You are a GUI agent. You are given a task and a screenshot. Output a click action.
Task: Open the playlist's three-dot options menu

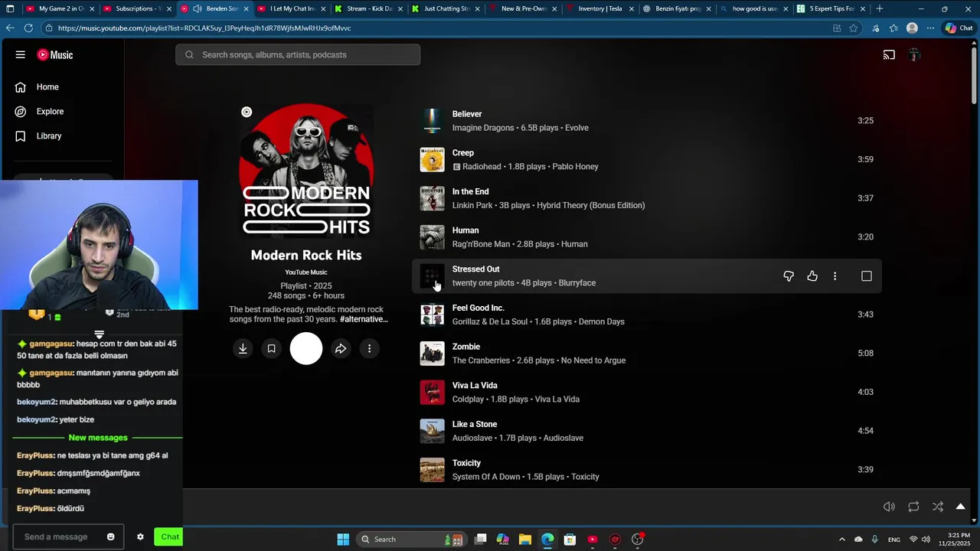[369, 349]
